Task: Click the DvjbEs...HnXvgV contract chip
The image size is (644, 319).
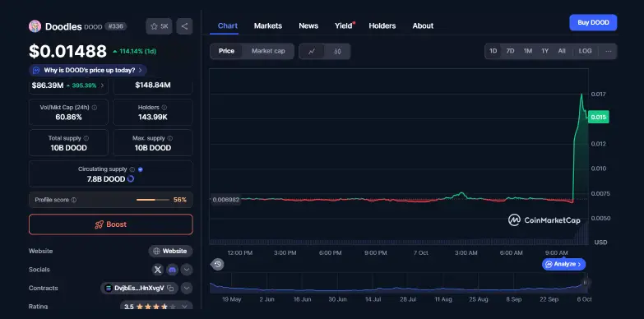Action: click(139, 289)
